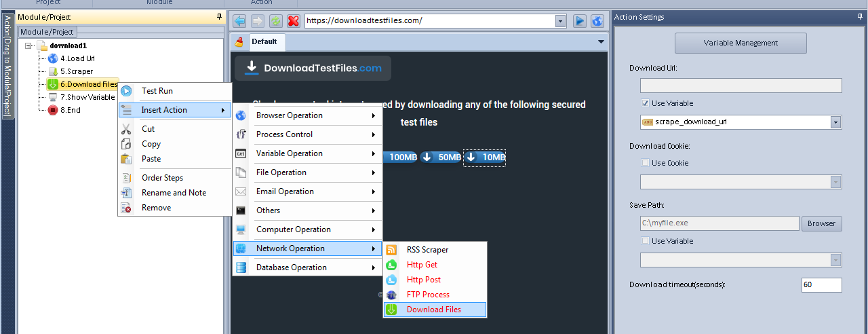
Task: Click the red stop loading icon
Action: 293,21
